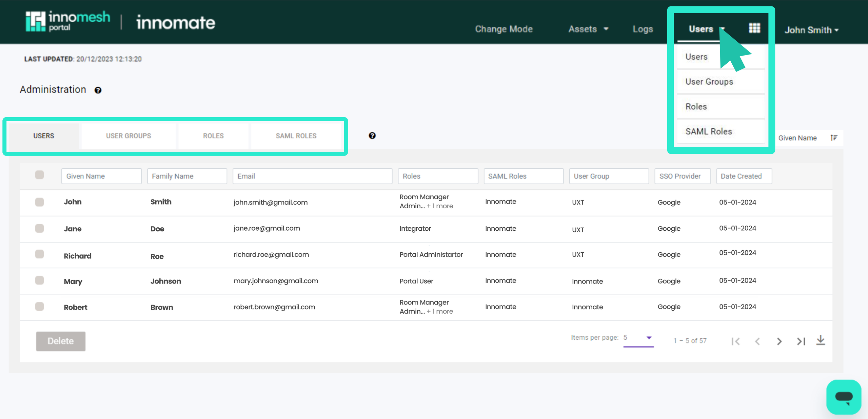Click the Change Mode link
Image resolution: width=868 pixels, height=419 pixels.
click(504, 29)
